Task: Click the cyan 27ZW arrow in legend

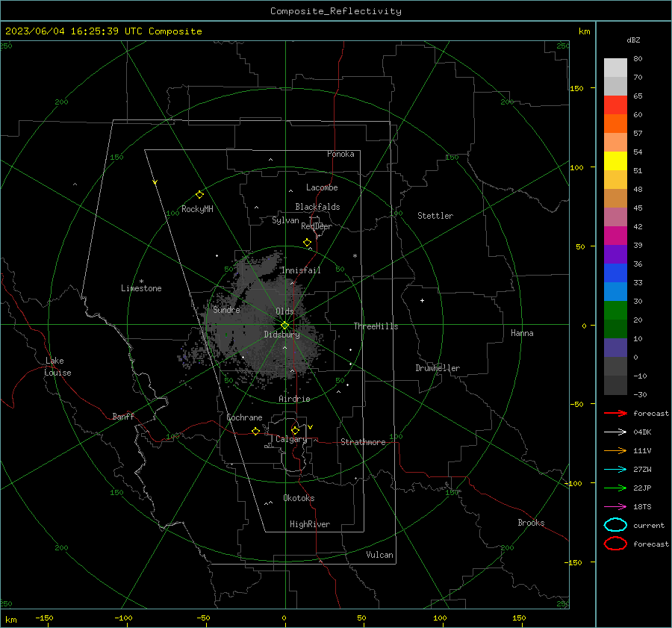Action: click(x=615, y=470)
